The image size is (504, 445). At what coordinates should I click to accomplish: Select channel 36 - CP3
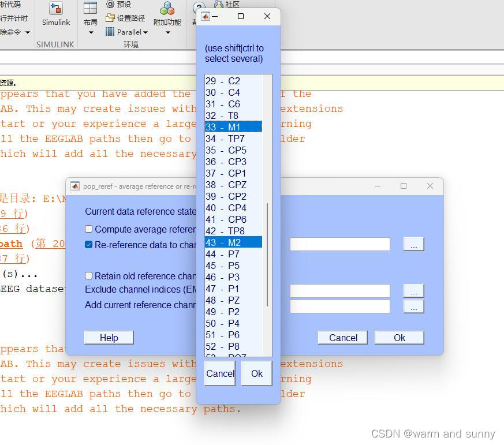pyautogui.click(x=234, y=162)
